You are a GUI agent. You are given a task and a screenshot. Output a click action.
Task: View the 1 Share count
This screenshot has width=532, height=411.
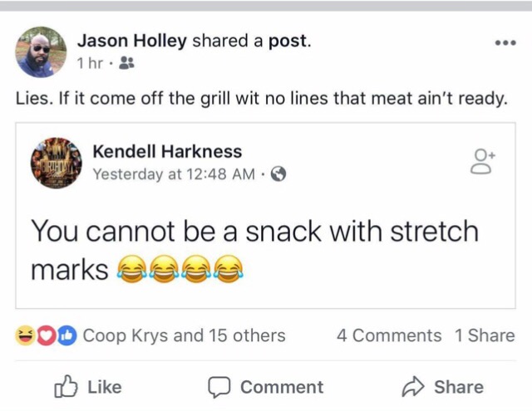pos(485,335)
